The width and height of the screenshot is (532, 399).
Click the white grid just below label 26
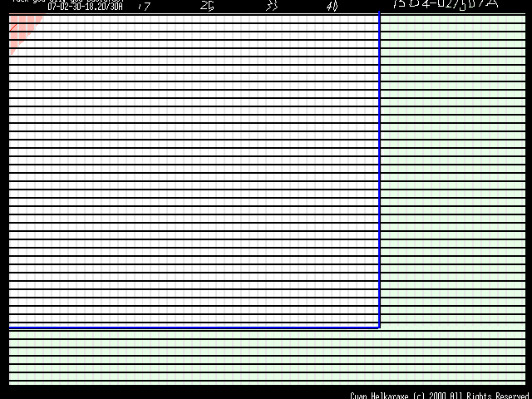click(x=207, y=20)
